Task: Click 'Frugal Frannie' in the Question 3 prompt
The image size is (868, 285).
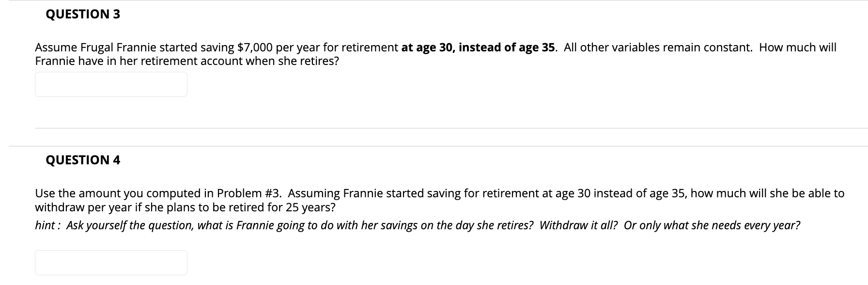Action: pyautogui.click(x=118, y=47)
